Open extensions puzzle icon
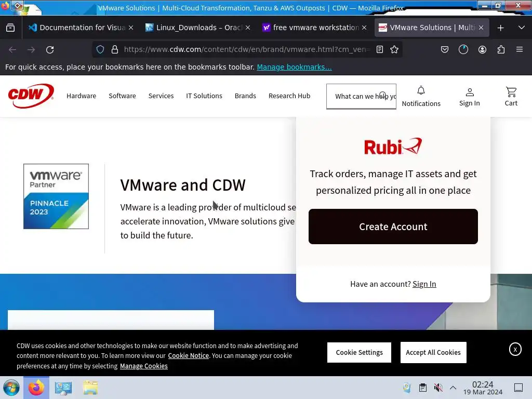Screen dimensions: 532x399 (x=501, y=49)
